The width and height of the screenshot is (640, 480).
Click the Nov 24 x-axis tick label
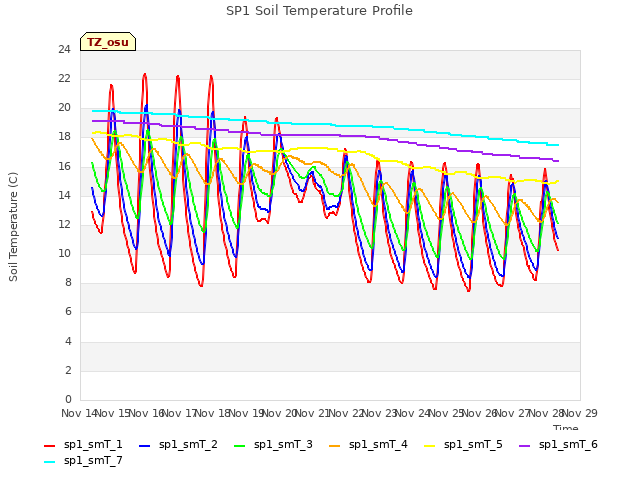tap(413, 413)
